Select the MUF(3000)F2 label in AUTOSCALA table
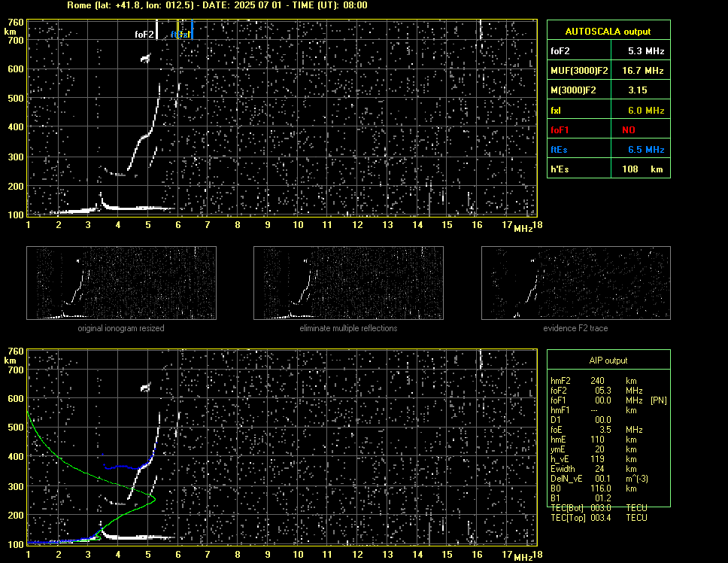728x563 pixels. 579,71
